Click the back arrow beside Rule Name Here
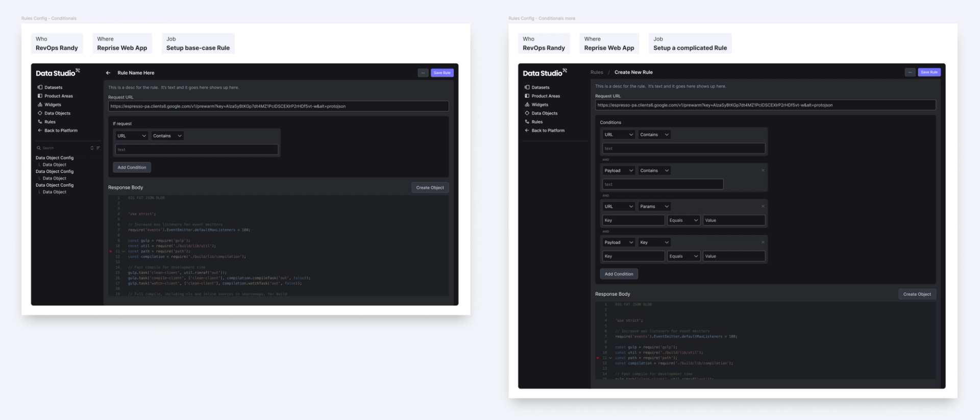This screenshot has width=980, height=420. (108, 73)
